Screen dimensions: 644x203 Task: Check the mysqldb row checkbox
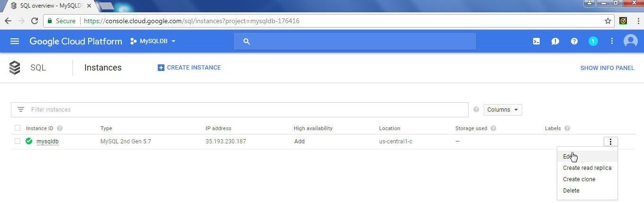18,141
